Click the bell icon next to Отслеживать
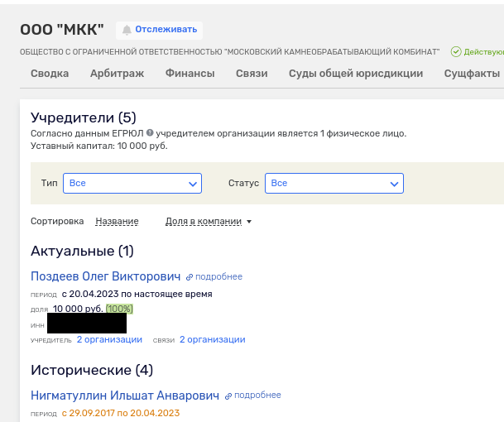 127,30
